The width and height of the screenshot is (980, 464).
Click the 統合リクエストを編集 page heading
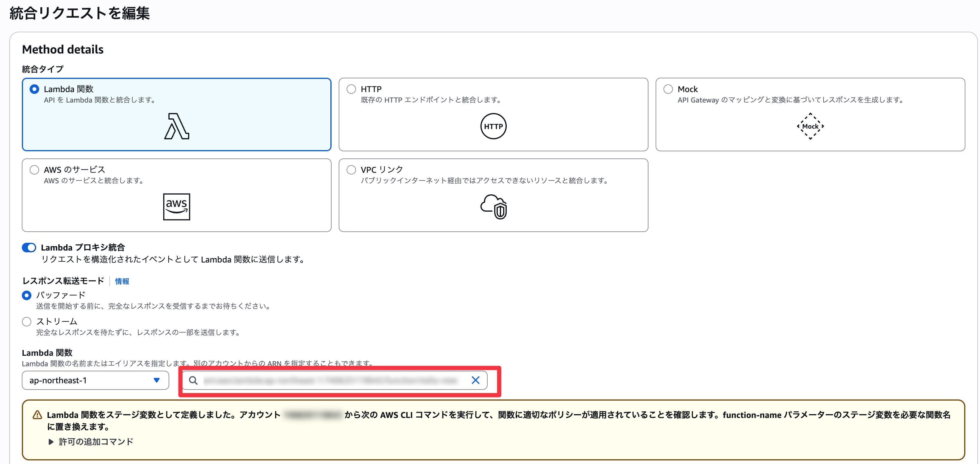(x=80, y=13)
